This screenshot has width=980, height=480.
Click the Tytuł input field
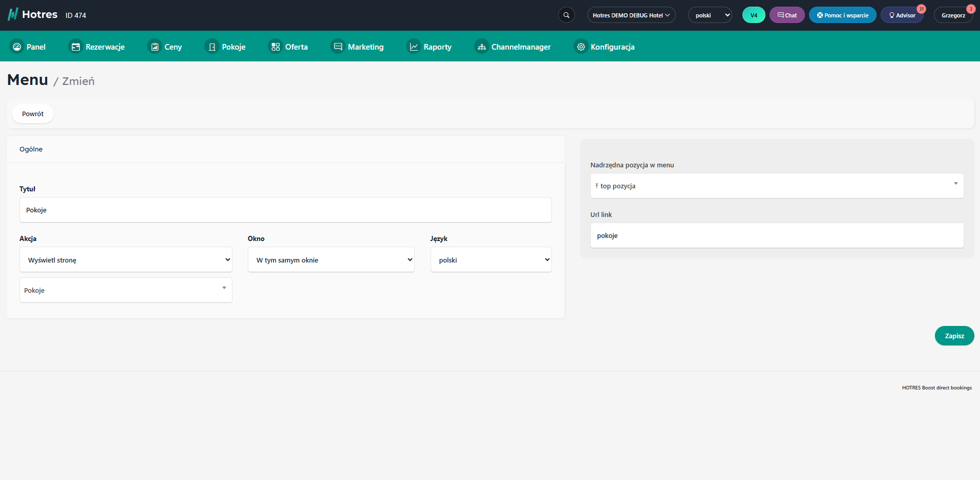(285, 210)
